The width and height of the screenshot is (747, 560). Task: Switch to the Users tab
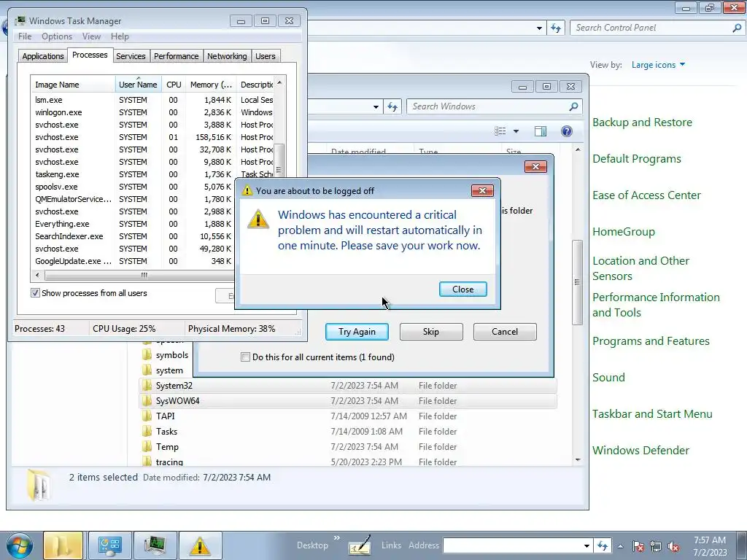pos(266,56)
